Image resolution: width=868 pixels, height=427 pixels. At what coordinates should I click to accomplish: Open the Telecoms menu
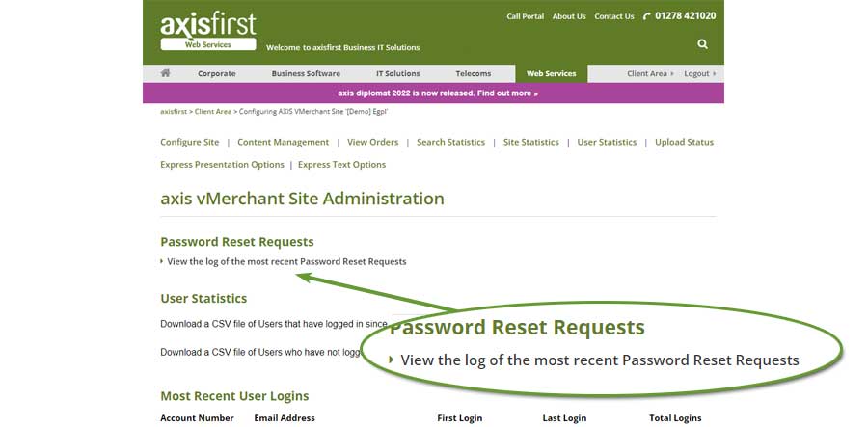pyautogui.click(x=473, y=73)
